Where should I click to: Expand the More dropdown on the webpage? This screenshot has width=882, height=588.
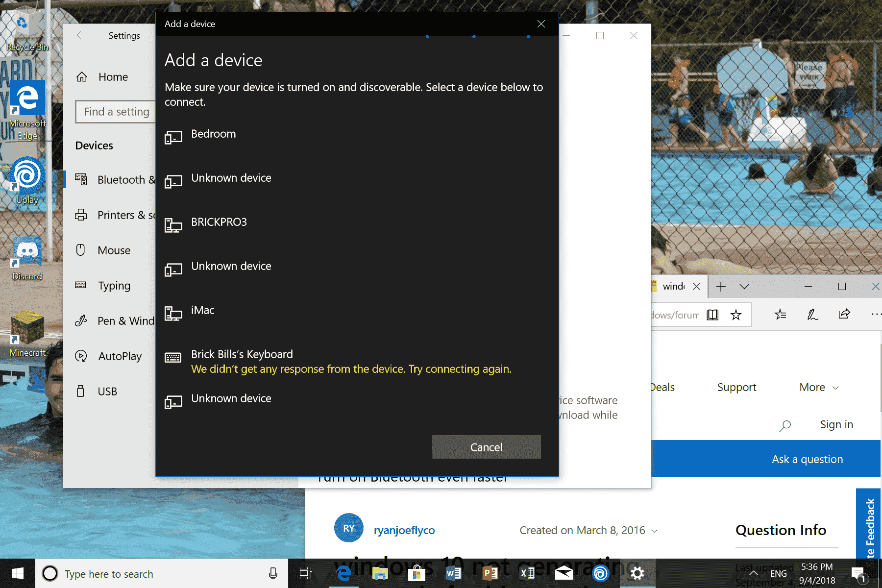tap(819, 387)
